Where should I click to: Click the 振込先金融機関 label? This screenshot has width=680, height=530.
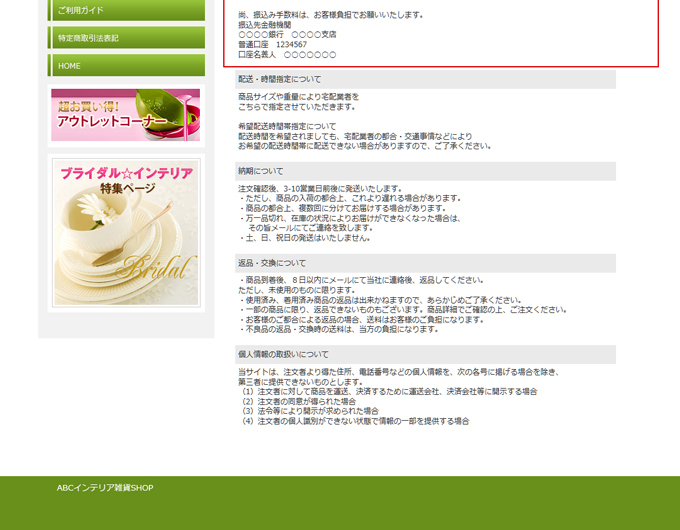click(266, 24)
